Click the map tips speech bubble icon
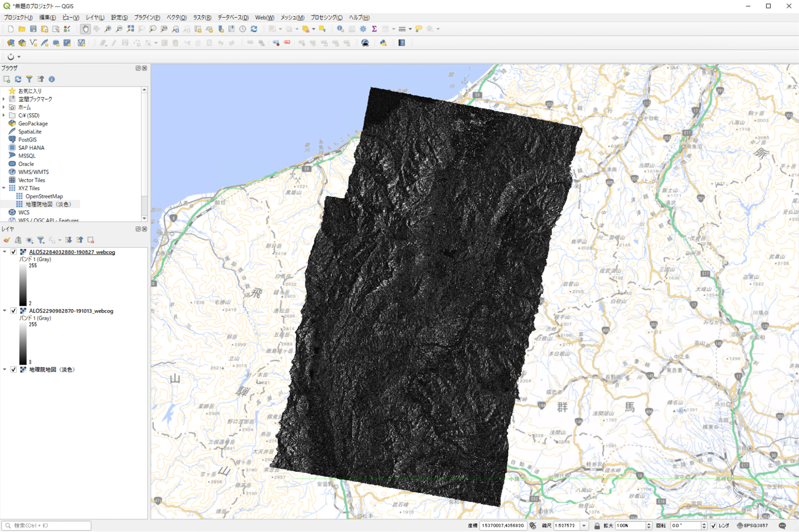 [418, 29]
